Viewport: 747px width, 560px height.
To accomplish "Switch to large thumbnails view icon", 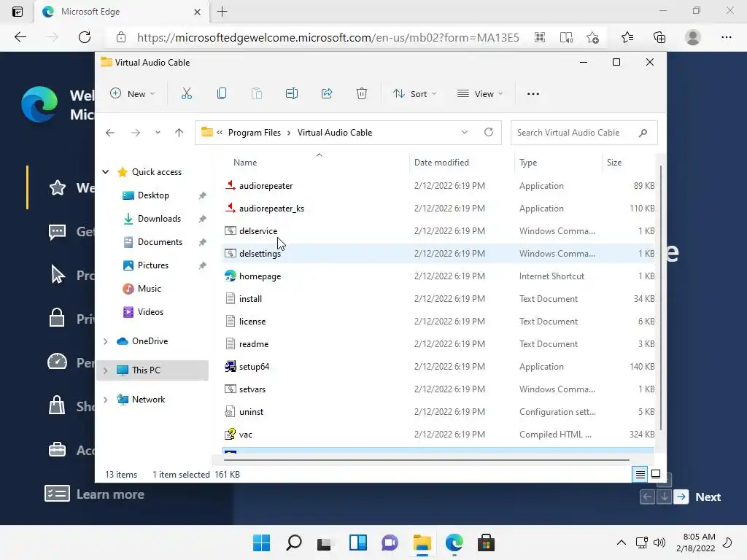I will pyautogui.click(x=656, y=474).
